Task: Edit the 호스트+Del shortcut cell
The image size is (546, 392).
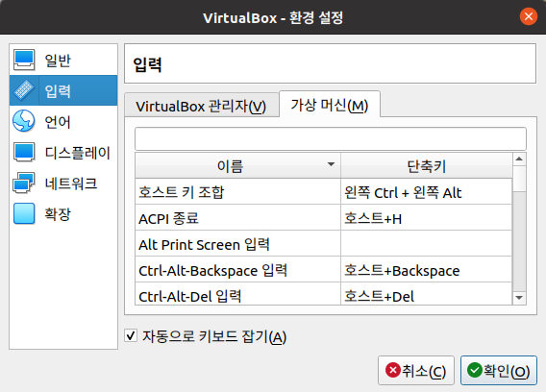Action: click(426, 295)
